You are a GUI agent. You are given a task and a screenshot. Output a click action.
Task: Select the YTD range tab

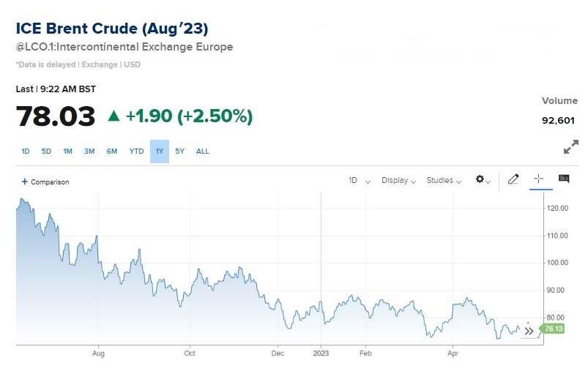[136, 152]
